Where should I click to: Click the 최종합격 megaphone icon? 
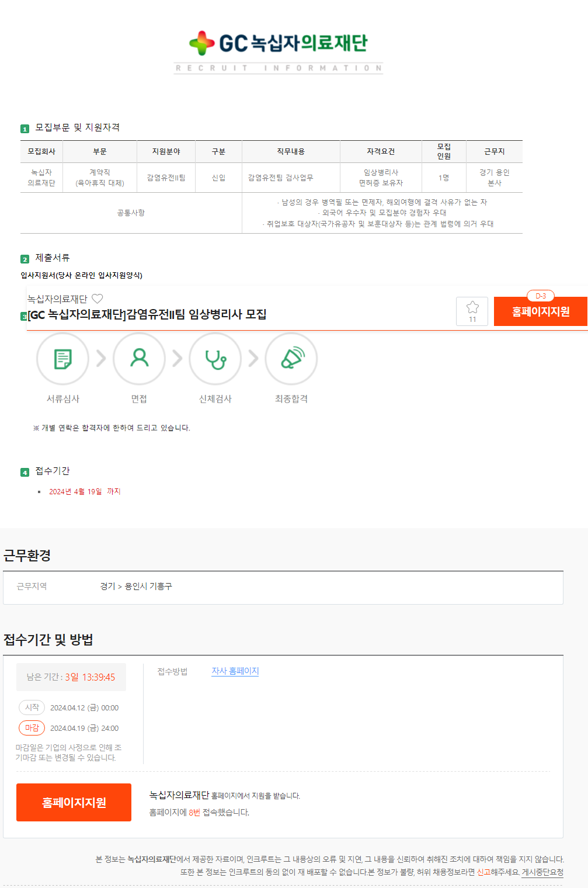(291, 359)
